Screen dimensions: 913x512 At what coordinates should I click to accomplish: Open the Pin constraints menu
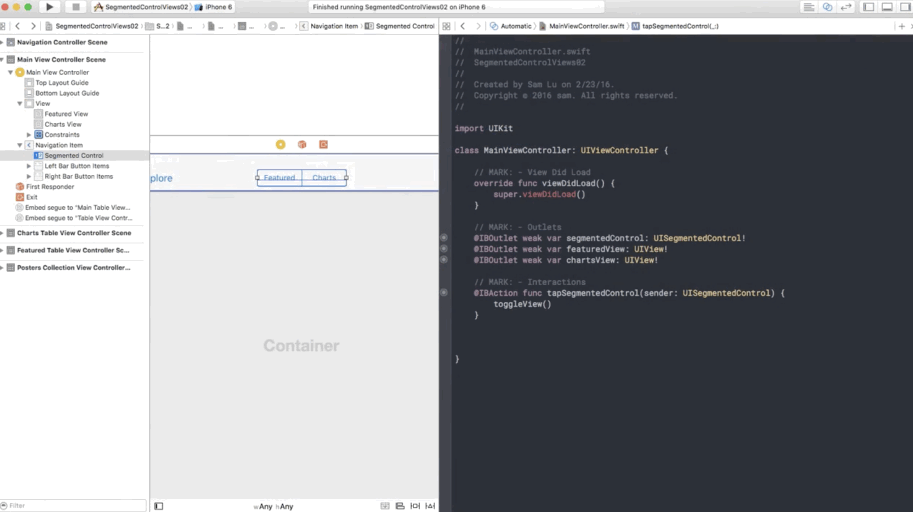pyautogui.click(x=415, y=506)
